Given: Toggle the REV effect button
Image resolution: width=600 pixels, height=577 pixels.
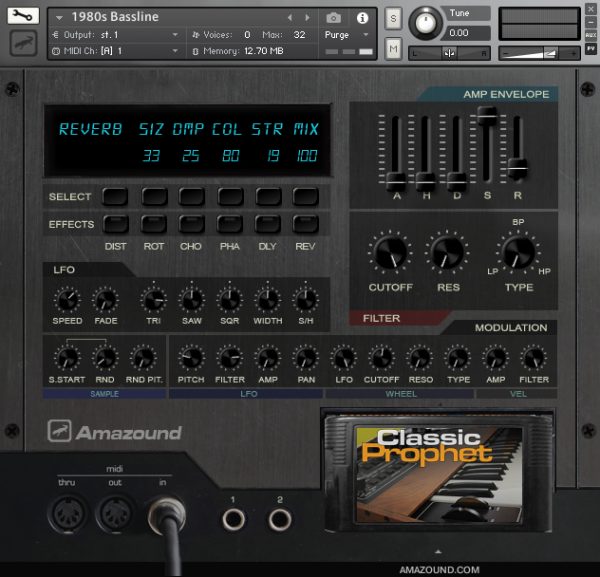Looking at the screenshot, I should click(x=305, y=224).
